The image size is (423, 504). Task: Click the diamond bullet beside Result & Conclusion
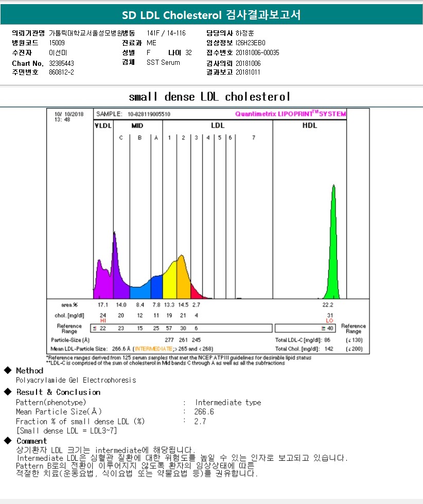[7, 392]
